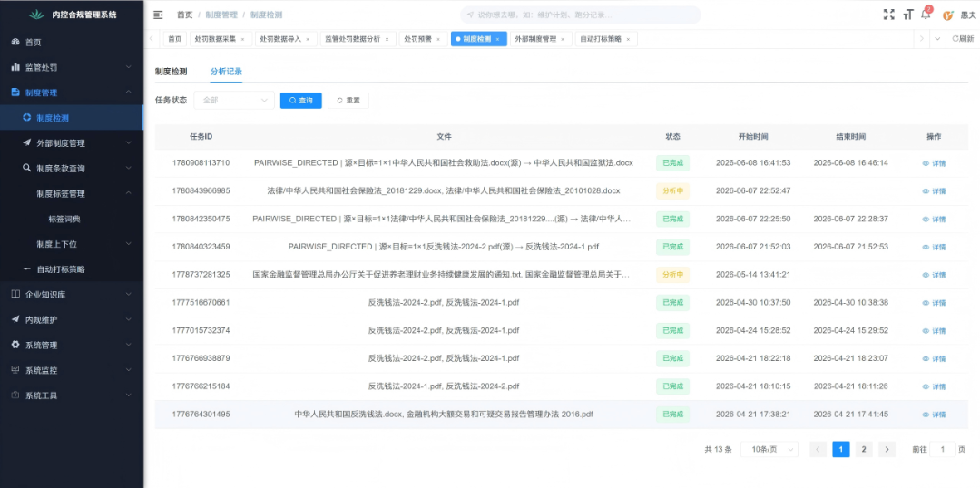The image size is (980, 488).
Task: Close the active 制度检测 page tab
Action: pyautogui.click(x=497, y=39)
